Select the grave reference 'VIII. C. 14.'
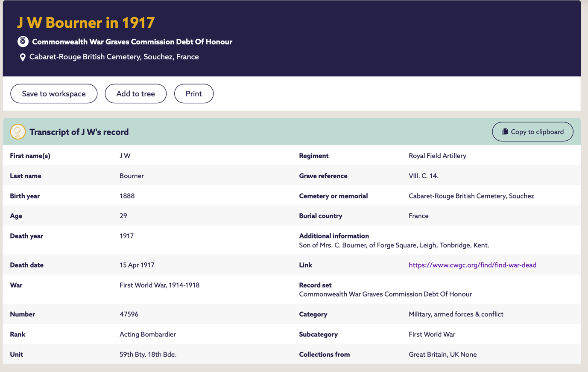The image size is (588, 372). pos(424,176)
